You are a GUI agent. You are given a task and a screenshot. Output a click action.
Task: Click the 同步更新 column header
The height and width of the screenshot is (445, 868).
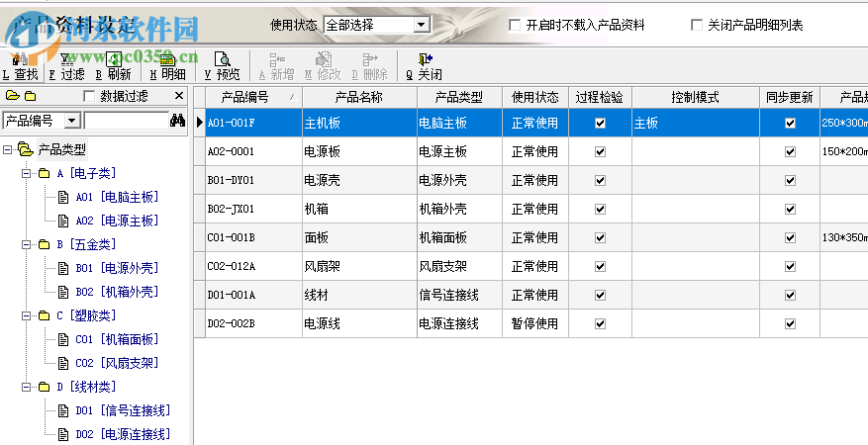[x=790, y=97]
